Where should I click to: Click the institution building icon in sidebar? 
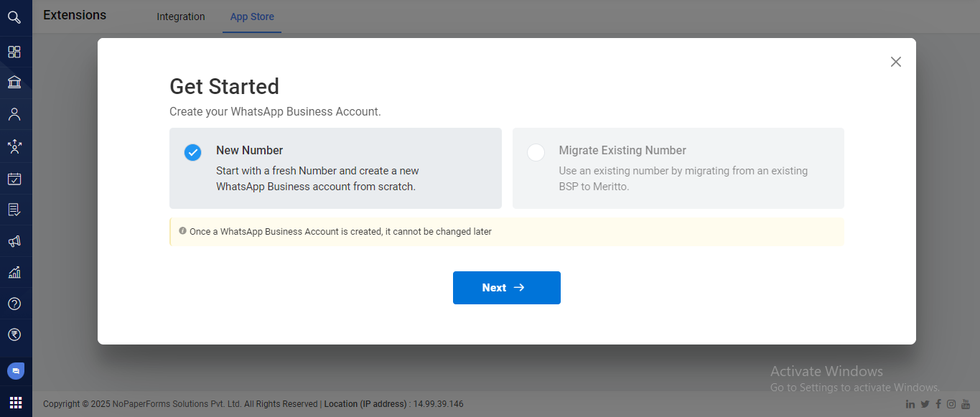pyautogui.click(x=14, y=83)
